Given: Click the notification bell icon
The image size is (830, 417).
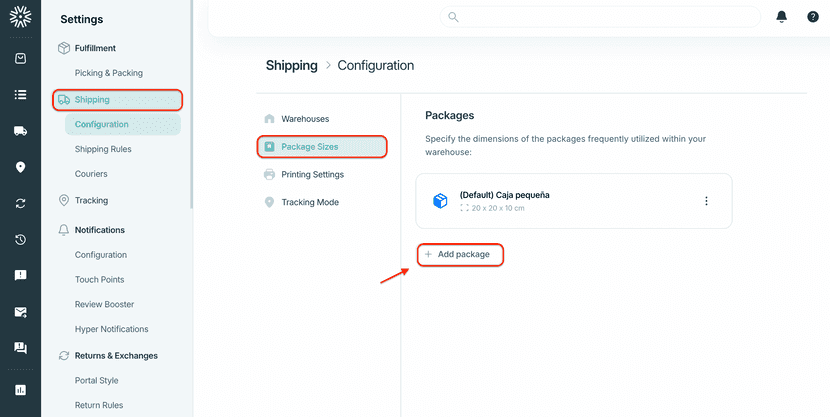Looking at the screenshot, I should (x=781, y=17).
